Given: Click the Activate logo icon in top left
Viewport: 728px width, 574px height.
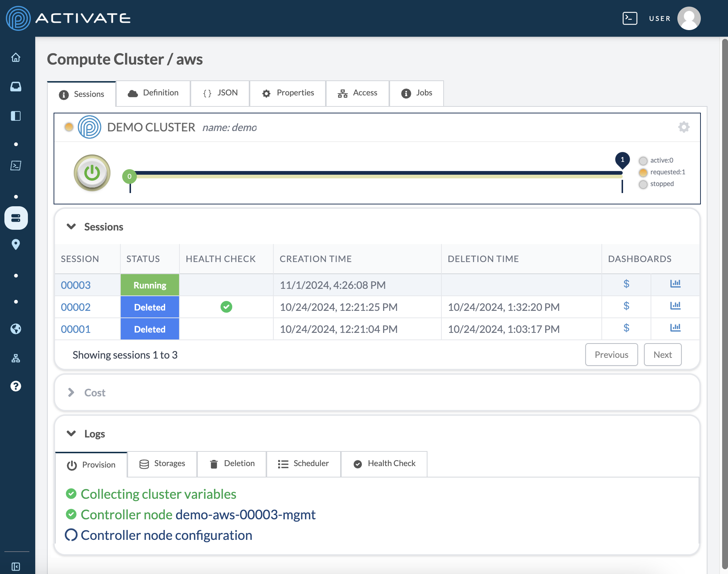Looking at the screenshot, I should [x=18, y=17].
